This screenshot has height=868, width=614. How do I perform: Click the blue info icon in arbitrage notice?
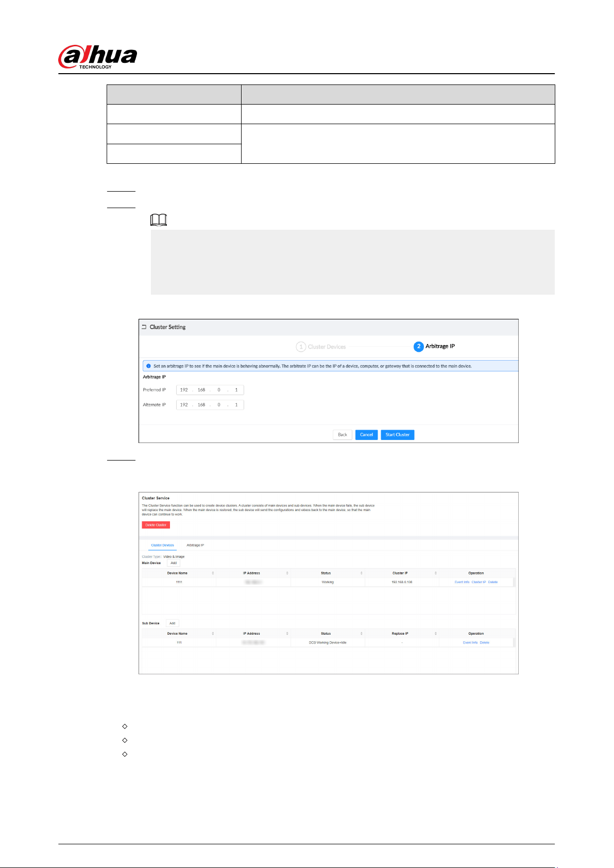click(x=148, y=366)
